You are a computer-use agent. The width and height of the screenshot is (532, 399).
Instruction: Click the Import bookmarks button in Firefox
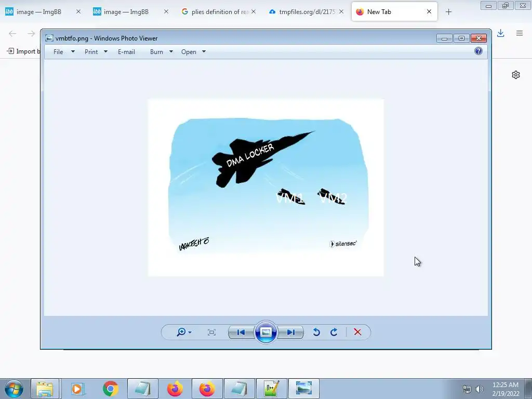tap(23, 51)
